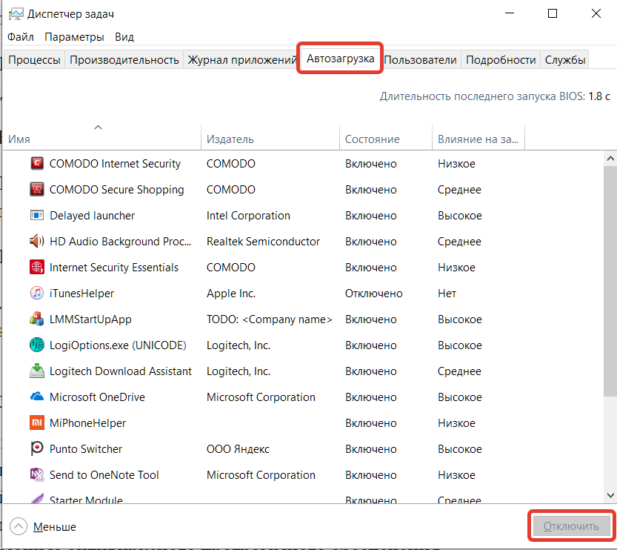617x550 pixels.
Task: Click TODO: <Company name> publisher cell
Action: 269,319
